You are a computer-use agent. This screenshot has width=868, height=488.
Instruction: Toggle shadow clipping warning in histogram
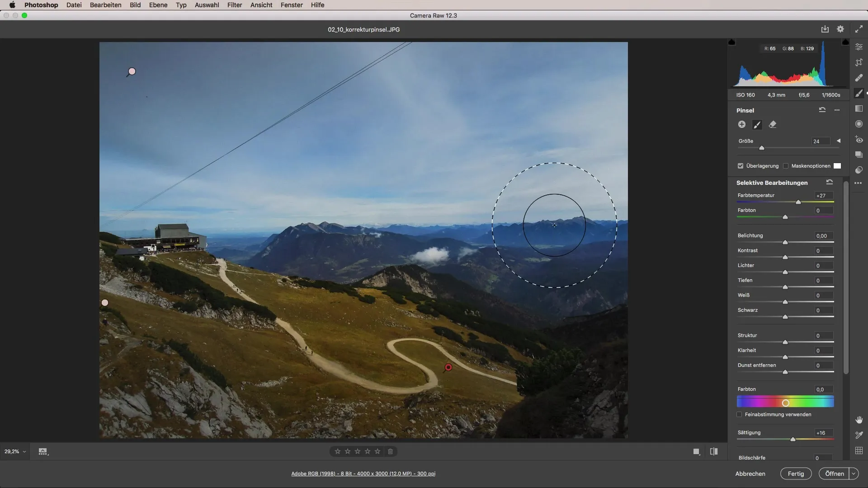pos(732,42)
